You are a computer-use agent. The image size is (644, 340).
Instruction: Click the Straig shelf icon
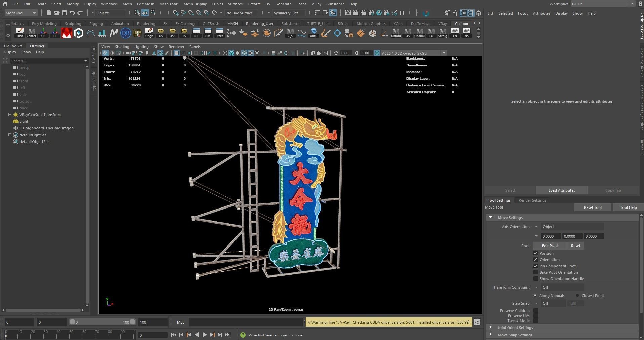click(443, 33)
